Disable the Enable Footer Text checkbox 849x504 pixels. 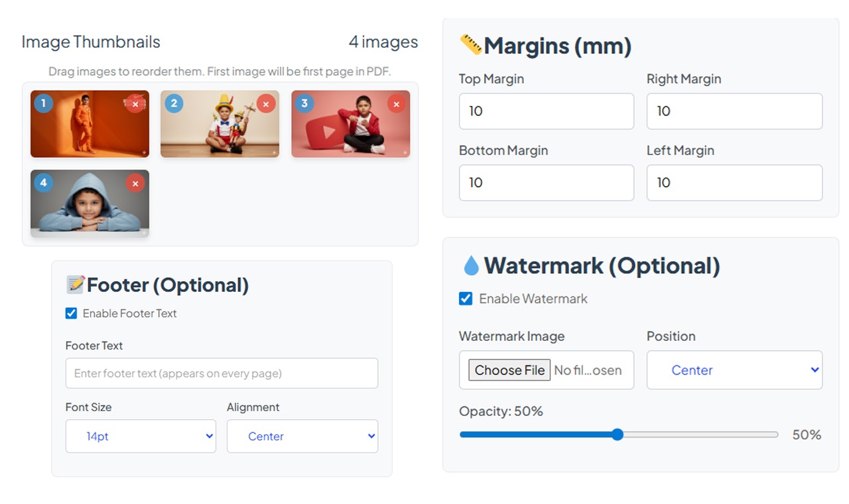[x=71, y=314]
